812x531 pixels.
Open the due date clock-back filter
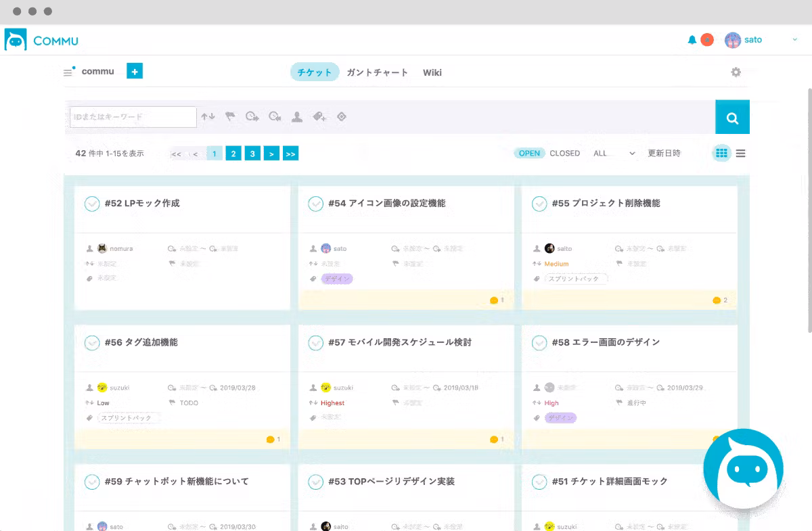coord(275,117)
